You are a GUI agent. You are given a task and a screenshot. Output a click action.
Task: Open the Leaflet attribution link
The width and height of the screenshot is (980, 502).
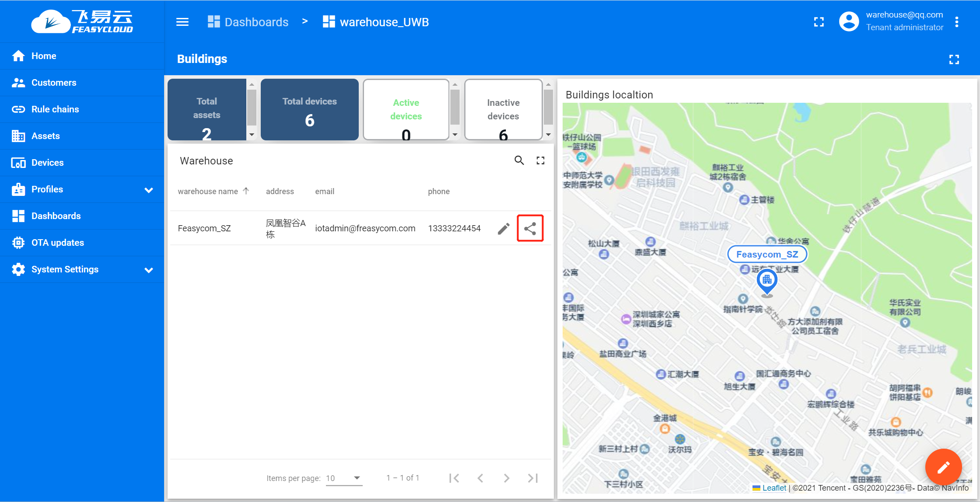(x=773, y=488)
